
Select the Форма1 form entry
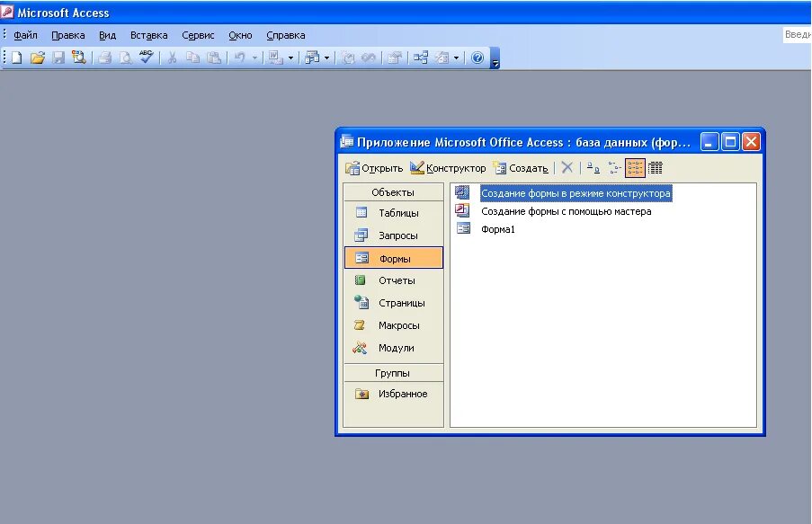[x=497, y=229]
